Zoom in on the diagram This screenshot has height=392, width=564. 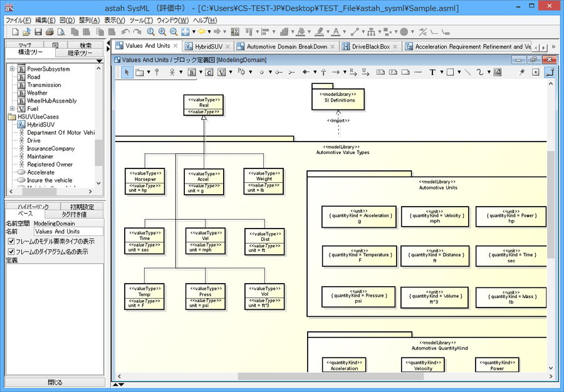pyautogui.click(x=162, y=32)
